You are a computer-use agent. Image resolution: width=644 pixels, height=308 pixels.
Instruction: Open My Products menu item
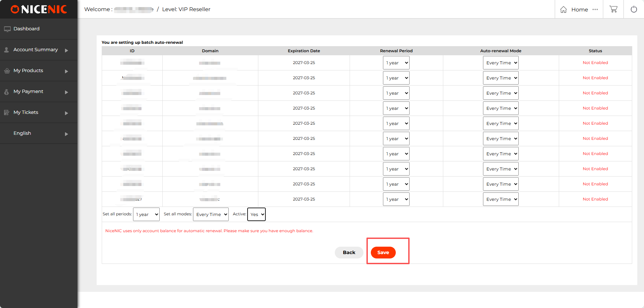click(39, 71)
